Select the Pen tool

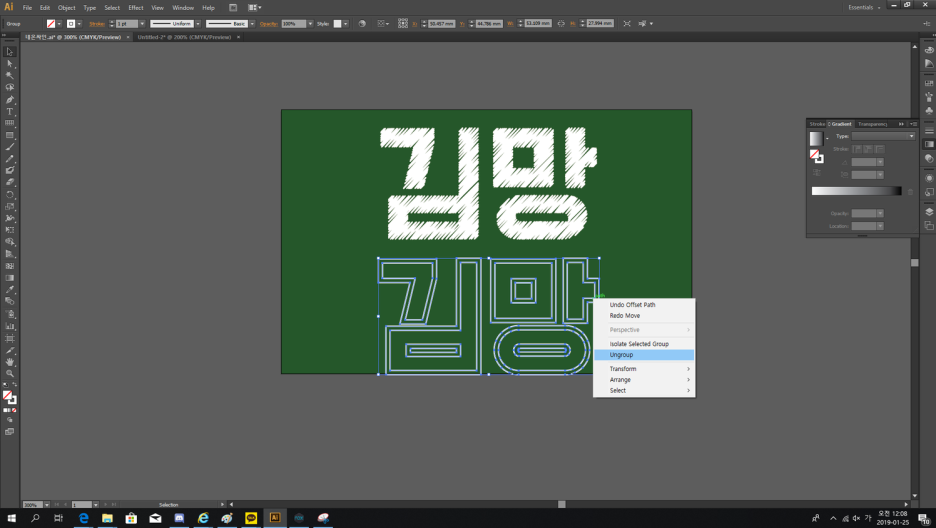point(10,100)
